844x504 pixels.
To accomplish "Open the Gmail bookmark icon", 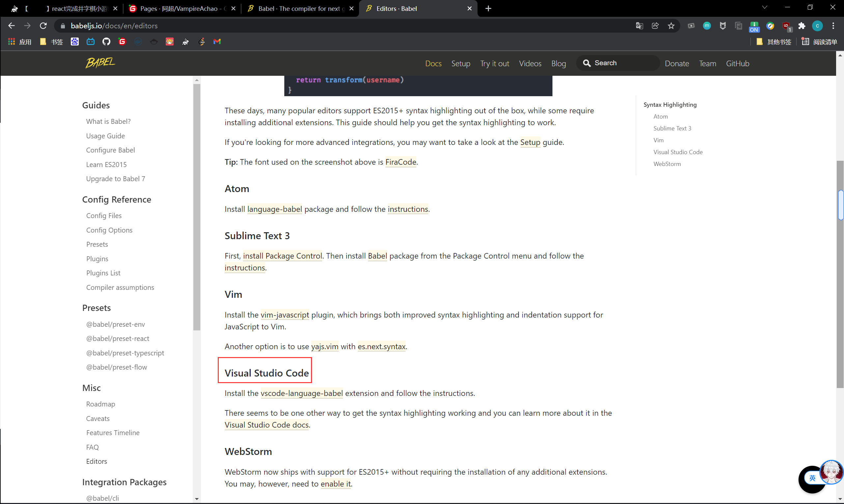I will [217, 42].
